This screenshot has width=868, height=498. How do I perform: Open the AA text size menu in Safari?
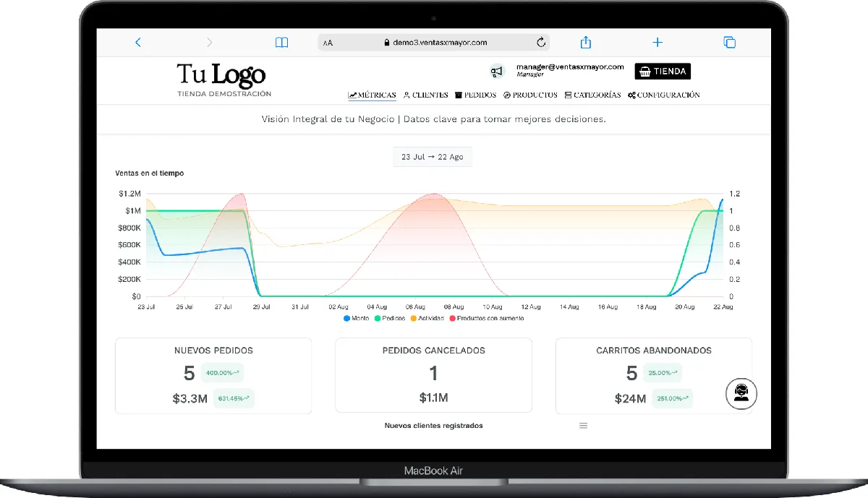pyautogui.click(x=326, y=42)
